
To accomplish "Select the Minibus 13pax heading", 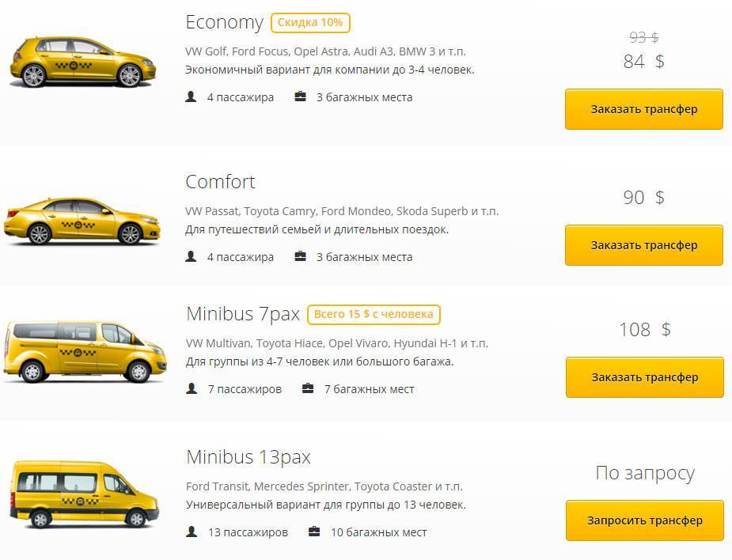I will [248, 457].
